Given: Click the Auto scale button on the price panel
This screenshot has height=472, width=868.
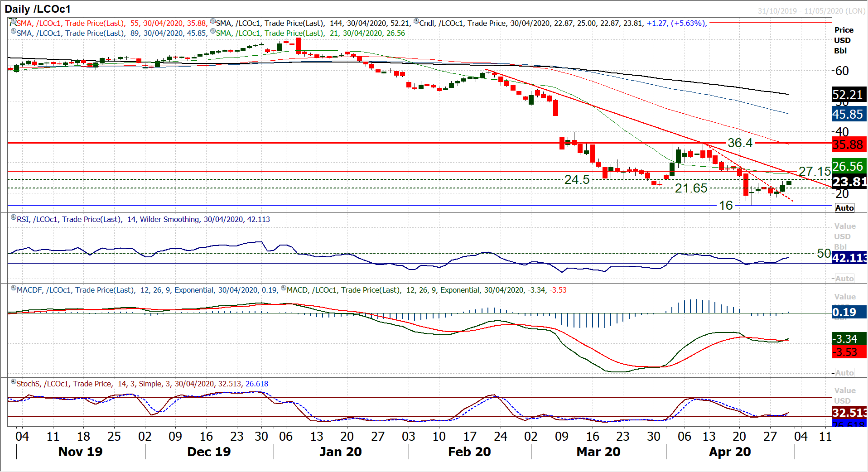Looking at the screenshot, I should [x=844, y=208].
